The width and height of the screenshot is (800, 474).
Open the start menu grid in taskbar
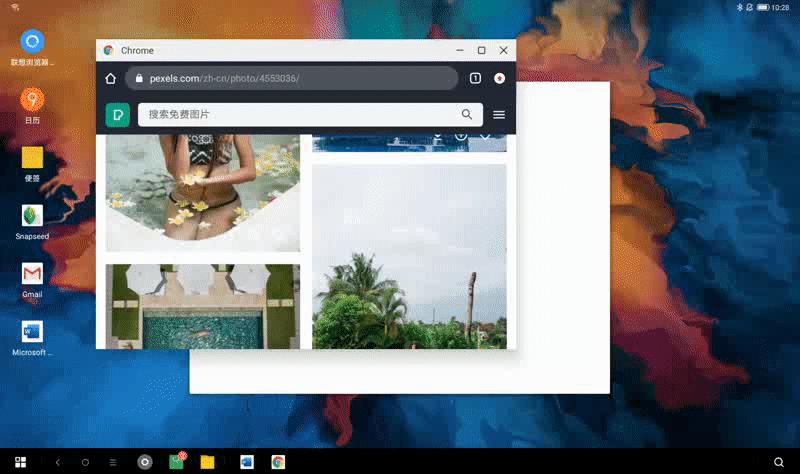pos(20,462)
